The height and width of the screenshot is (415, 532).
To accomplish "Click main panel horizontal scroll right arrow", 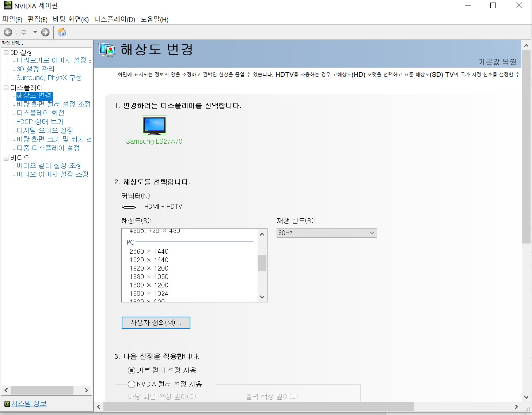I will point(516,407).
